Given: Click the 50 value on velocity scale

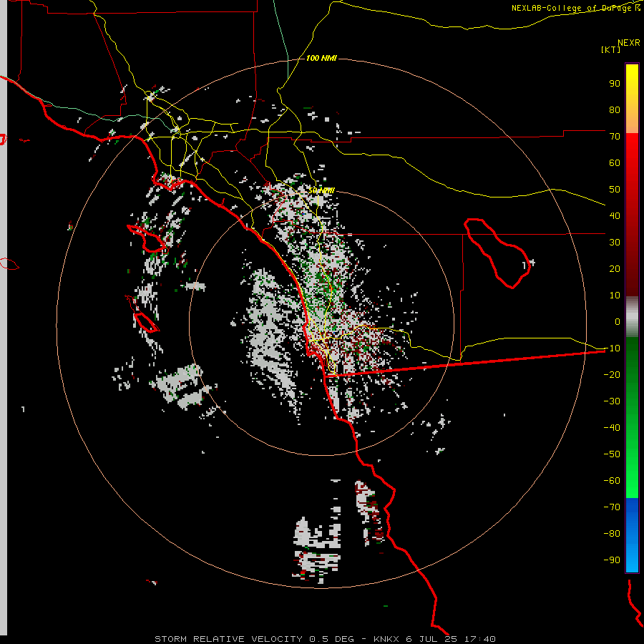Looking at the screenshot, I should 615,190.
